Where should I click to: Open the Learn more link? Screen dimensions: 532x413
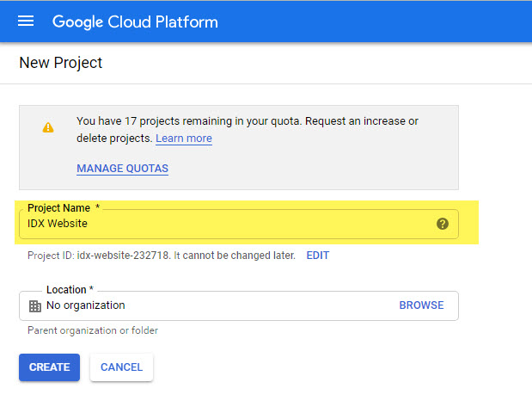click(x=184, y=139)
